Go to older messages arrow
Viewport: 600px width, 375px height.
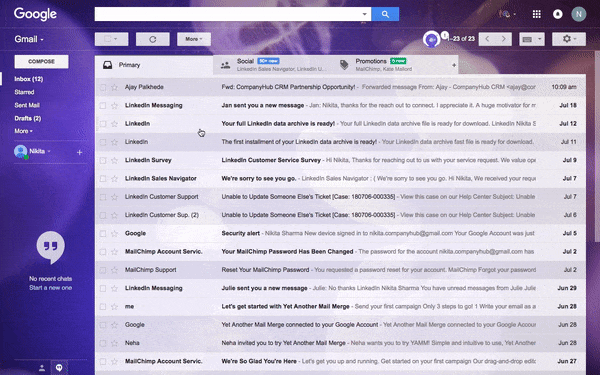pos(504,39)
